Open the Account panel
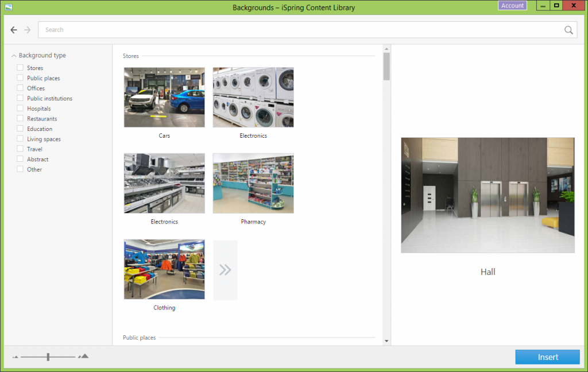This screenshot has height=372, width=588. point(512,6)
